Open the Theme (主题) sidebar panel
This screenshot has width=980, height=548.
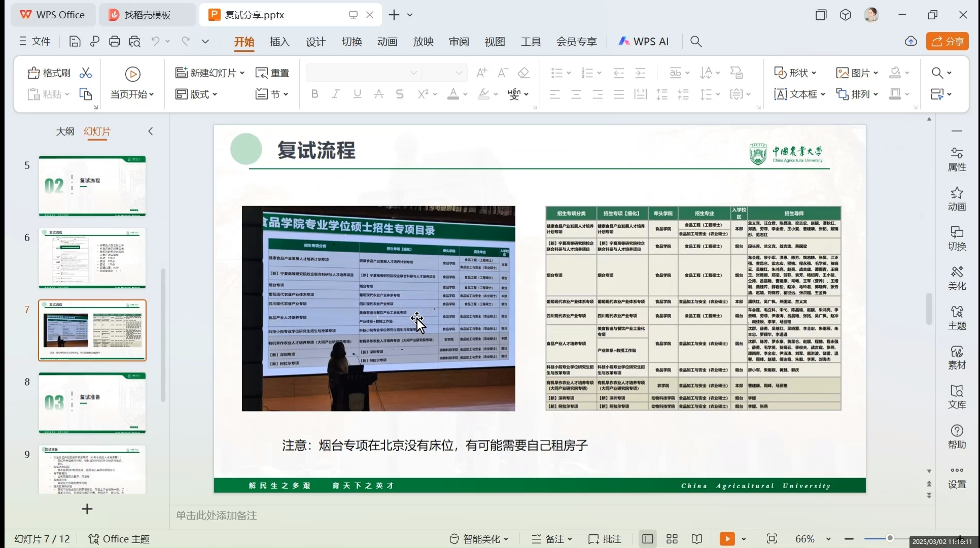(x=957, y=318)
